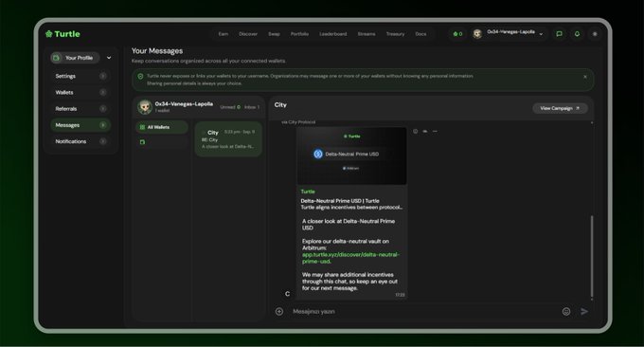Expand the Your Profile chevron
The height and width of the screenshot is (347, 644).
coord(109,58)
